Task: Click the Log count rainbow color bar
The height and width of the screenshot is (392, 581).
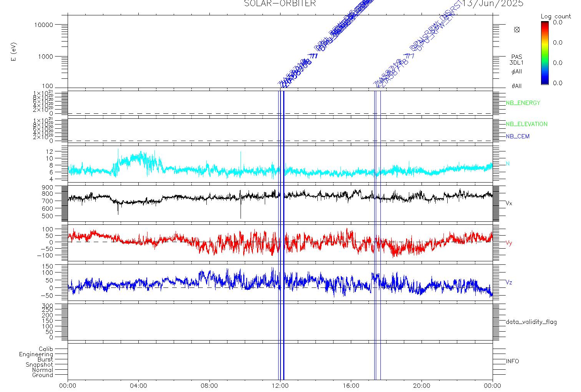Action: (x=545, y=53)
